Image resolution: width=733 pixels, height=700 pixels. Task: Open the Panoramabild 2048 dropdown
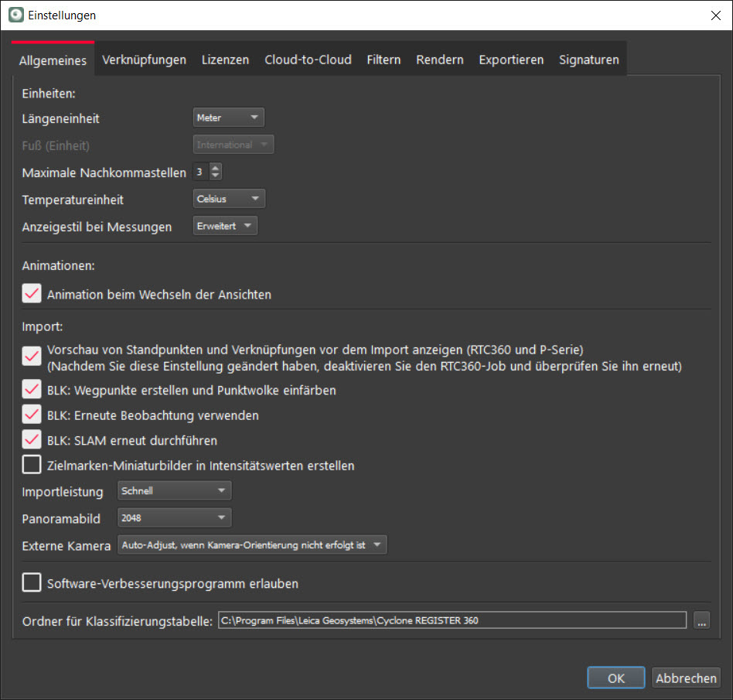click(175, 517)
